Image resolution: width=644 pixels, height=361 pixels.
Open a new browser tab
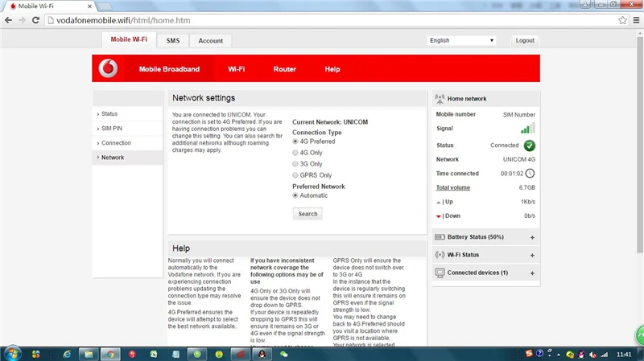[105, 6]
